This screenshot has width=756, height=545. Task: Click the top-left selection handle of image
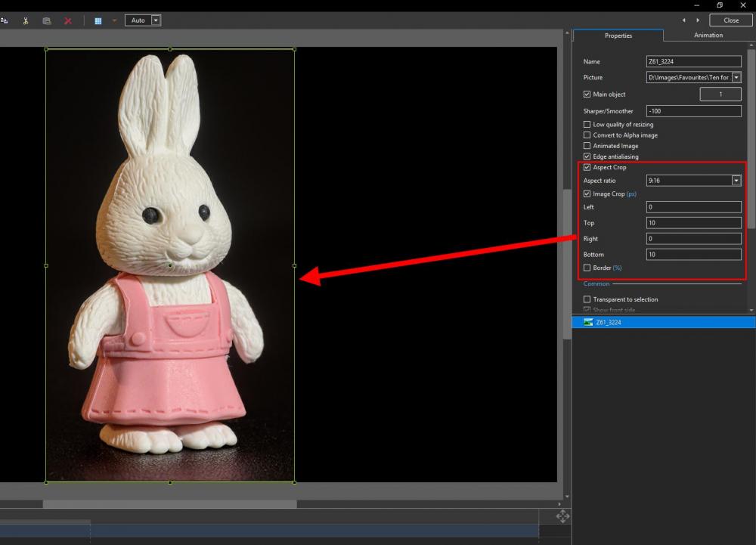[46, 49]
